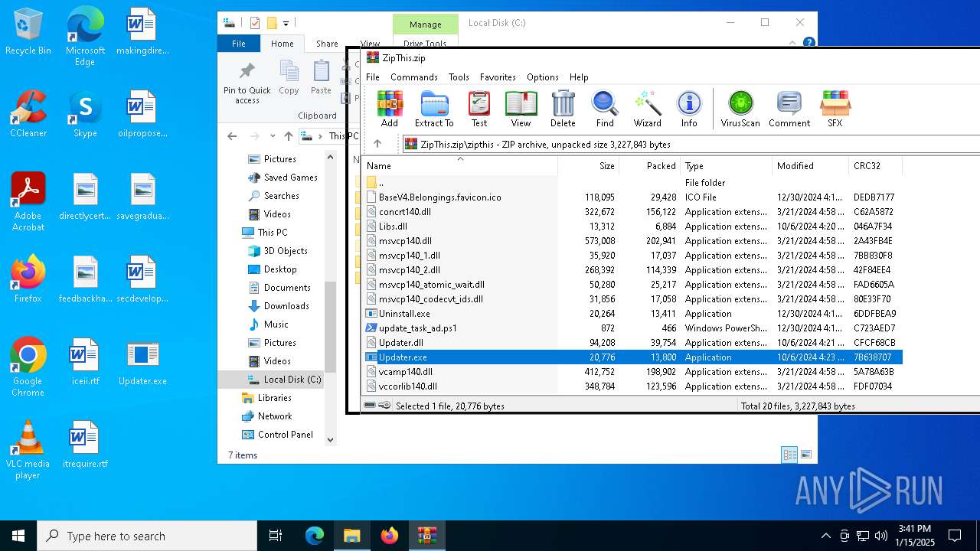This screenshot has width=980, height=551.
Task: Open the View tool in WinRAR
Action: click(x=521, y=109)
